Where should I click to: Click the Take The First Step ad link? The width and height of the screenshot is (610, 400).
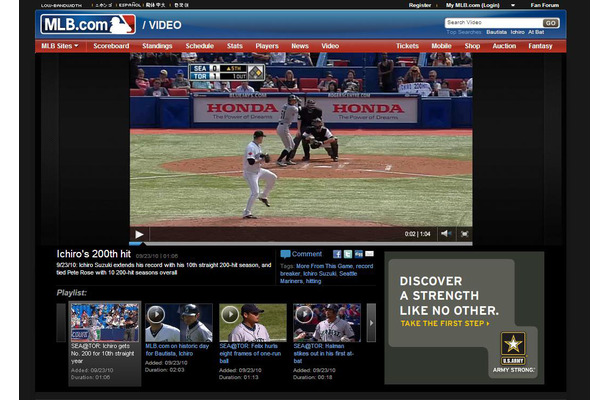point(445,323)
